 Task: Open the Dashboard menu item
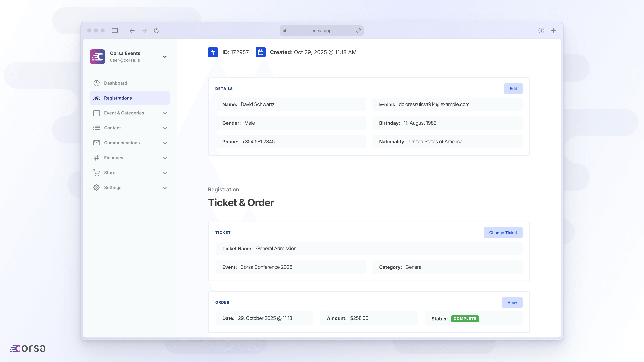click(x=116, y=83)
